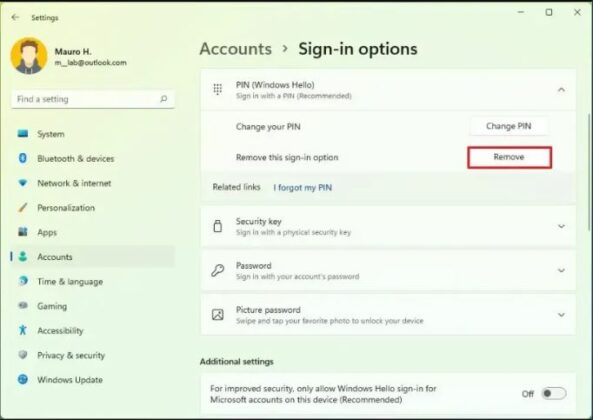Click the PIN keypad icon
Image resolution: width=593 pixels, height=420 pixels.
click(x=217, y=89)
